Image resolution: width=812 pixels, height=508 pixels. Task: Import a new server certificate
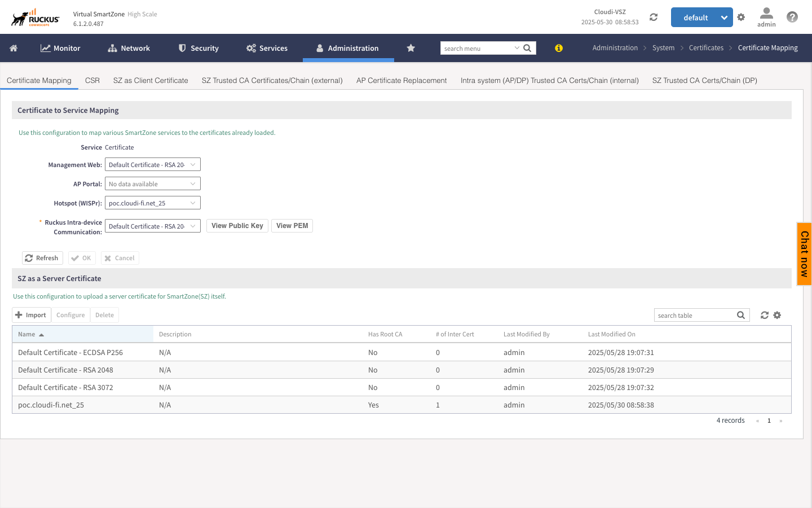pyautogui.click(x=31, y=315)
